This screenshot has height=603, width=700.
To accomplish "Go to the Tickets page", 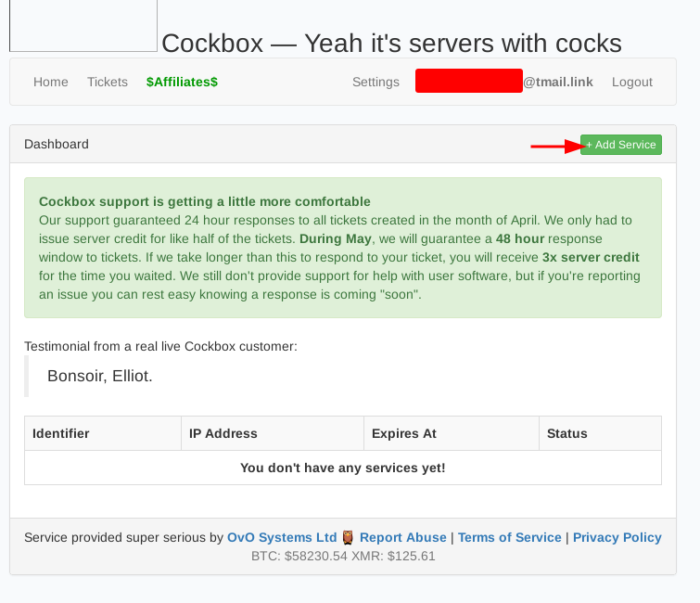I will pyautogui.click(x=108, y=82).
